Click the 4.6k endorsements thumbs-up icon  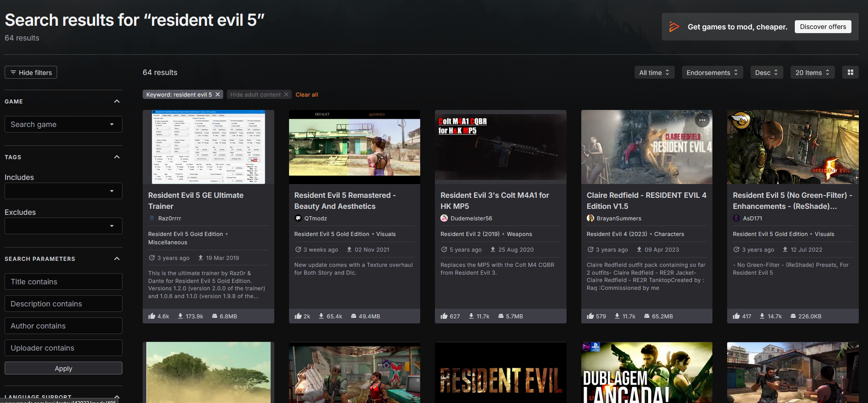pos(152,316)
